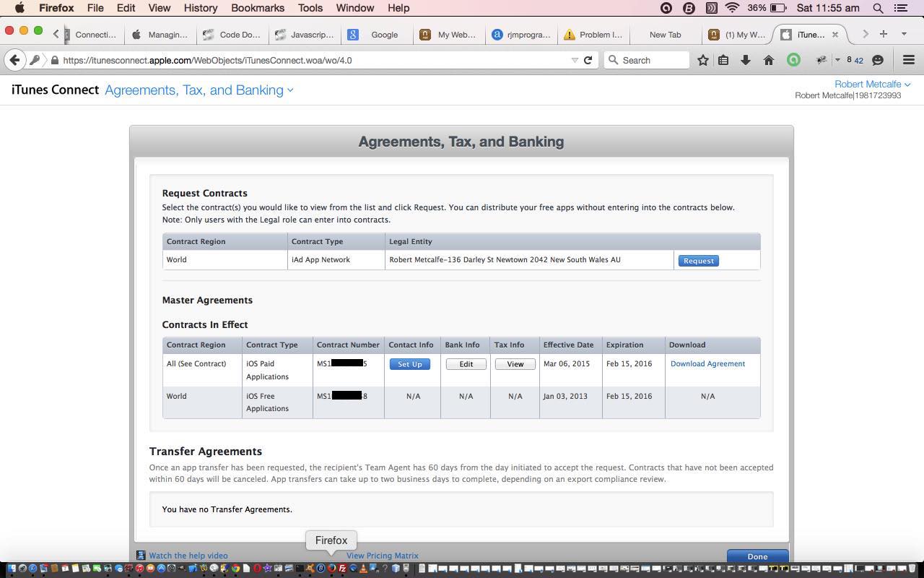The image size is (924, 578).
Task: Click the B circle menu bar icon
Action: click(x=689, y=8)
